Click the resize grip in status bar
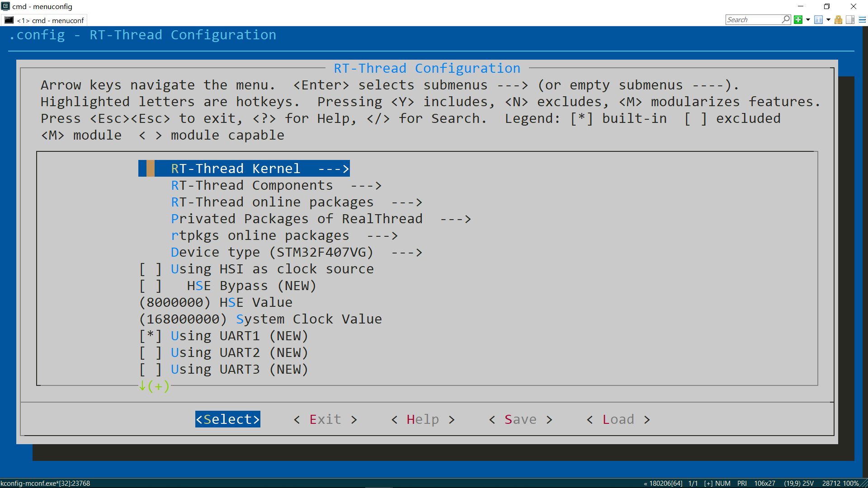Viewport: 868px width, 488px height. click(864, 483)
